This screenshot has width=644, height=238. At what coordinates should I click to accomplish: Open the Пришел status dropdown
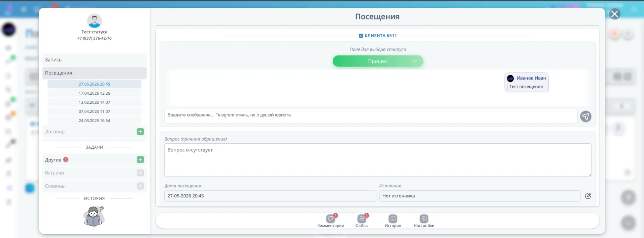coord(378,61)
